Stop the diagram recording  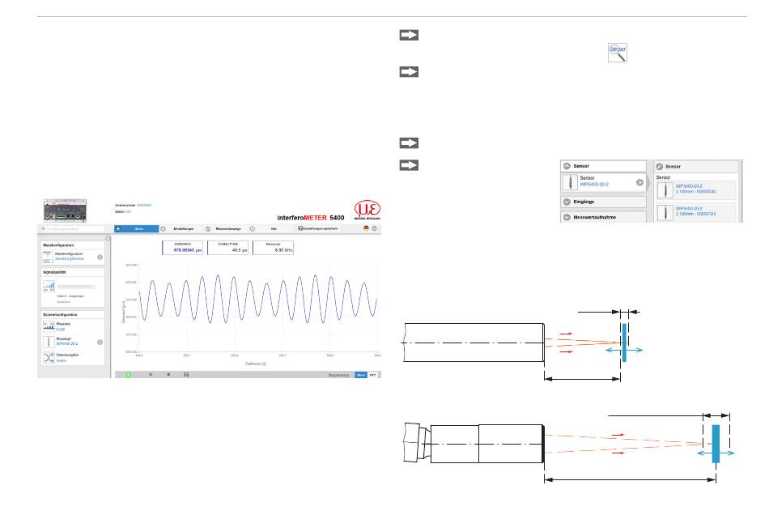click(x=168, y=374)
